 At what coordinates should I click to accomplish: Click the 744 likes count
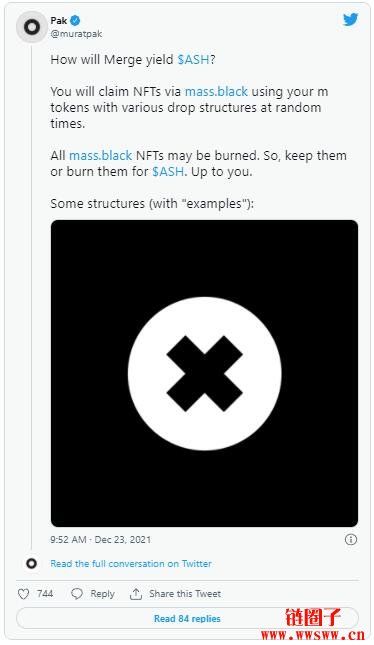[45, 594]
